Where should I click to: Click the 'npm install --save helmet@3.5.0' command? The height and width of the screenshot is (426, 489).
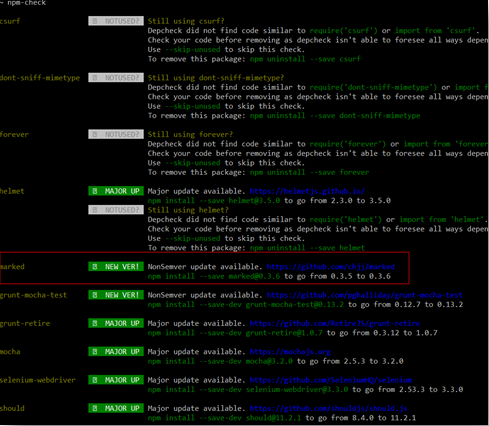click(214, 201)
